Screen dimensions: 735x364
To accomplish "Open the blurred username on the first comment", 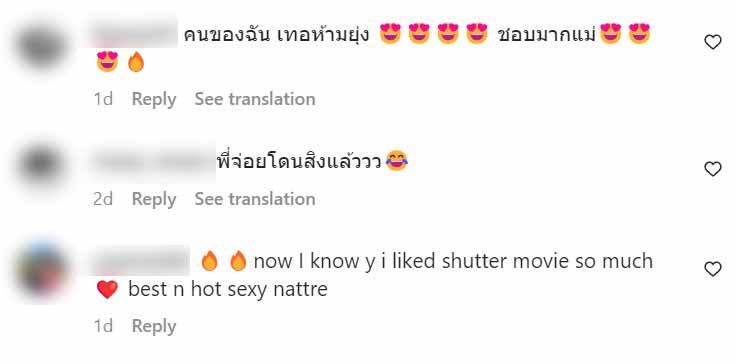I will pyautogui.click(x=132, y=33).
